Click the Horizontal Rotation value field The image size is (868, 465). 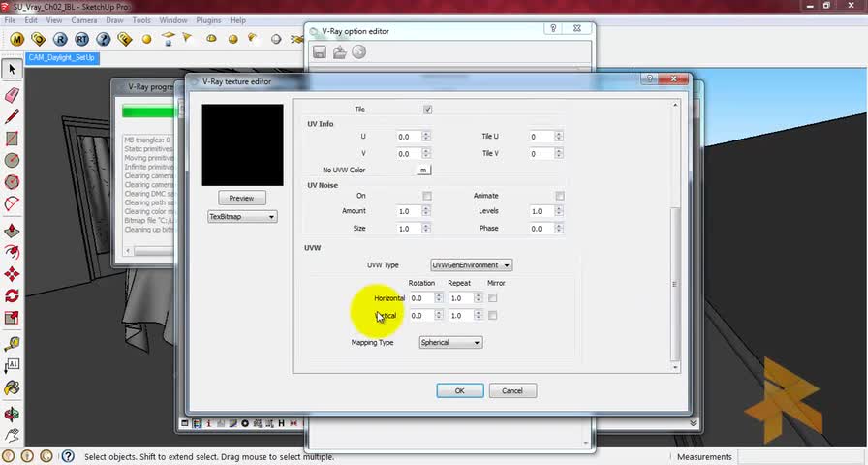[x=421, y=298]
